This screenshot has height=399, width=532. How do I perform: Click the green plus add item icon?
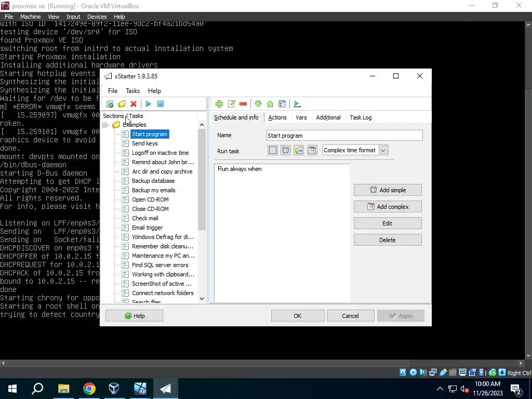219,104
